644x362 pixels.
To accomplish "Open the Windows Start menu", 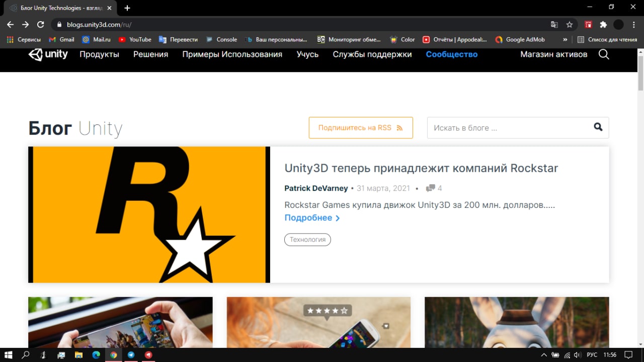I will pos(8,355).
